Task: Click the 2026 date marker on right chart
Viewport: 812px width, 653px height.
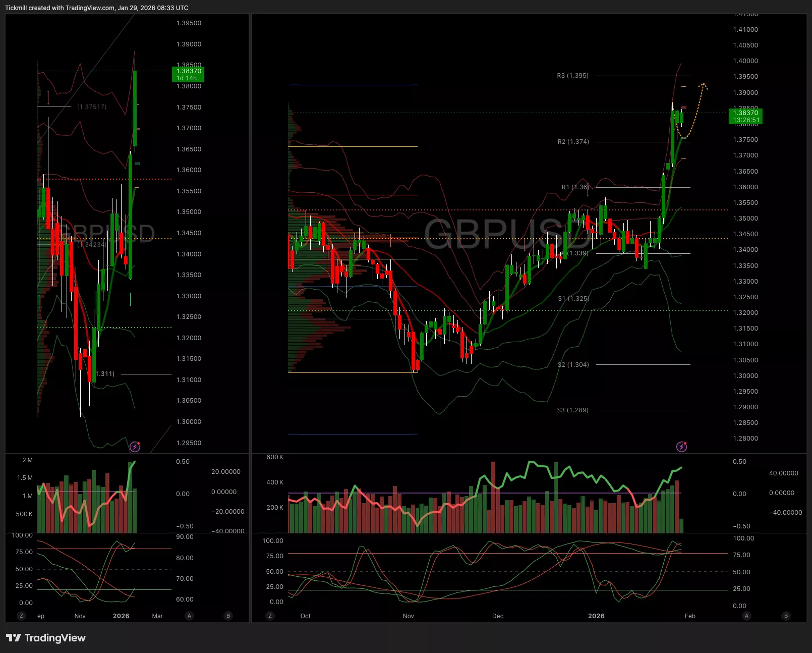Action: pos(596,616)
